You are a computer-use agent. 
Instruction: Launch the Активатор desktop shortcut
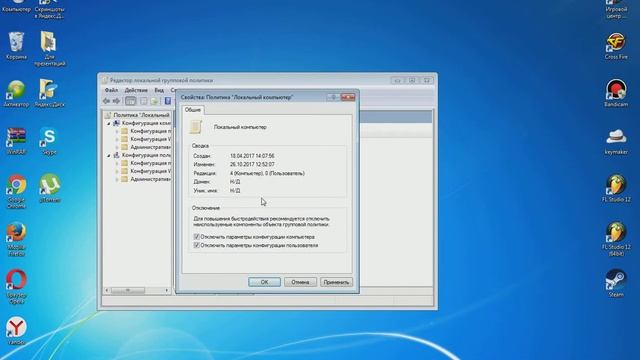tap(16, 93)
